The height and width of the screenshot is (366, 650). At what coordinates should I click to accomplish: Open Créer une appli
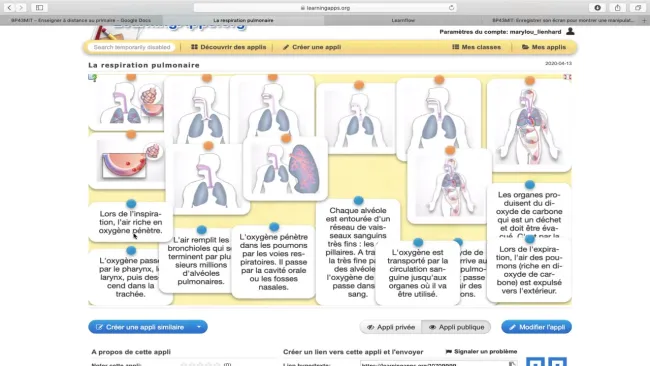click(312, 47)
